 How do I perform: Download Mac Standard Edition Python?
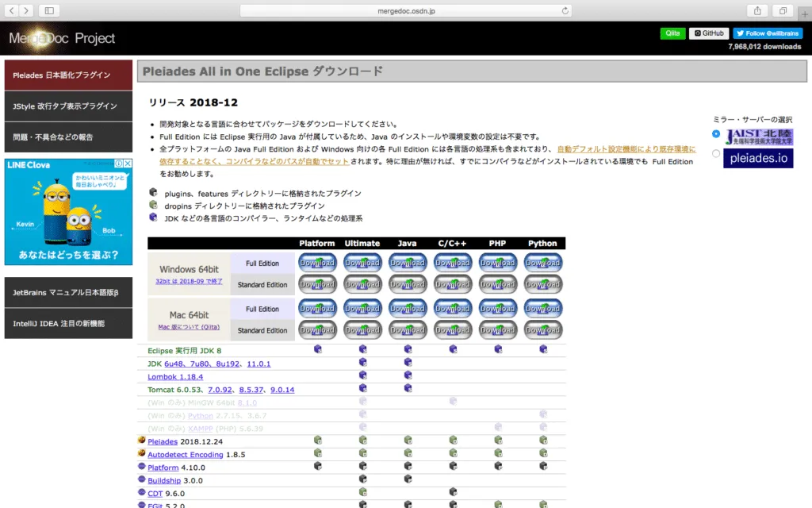pos(542,329)
